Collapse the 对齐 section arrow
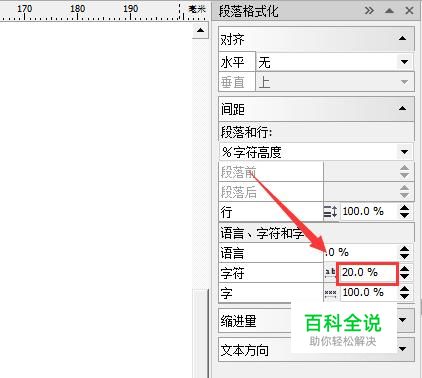The width and height of the screenshot is (422, 378). coord(402,38)
